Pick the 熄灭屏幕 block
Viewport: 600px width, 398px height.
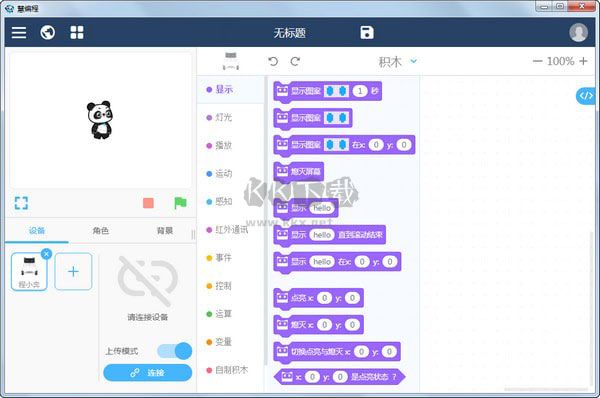pyautogui.click(x=298, y=172)
